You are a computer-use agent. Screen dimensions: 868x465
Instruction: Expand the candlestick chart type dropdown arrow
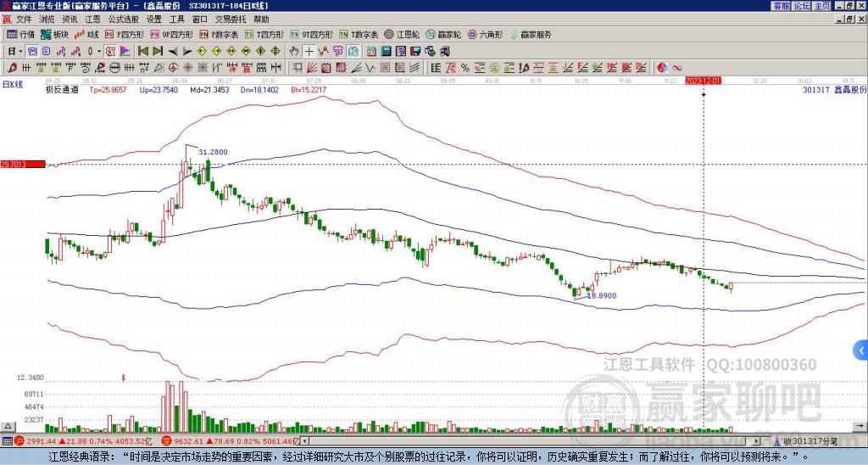point(99,52)
